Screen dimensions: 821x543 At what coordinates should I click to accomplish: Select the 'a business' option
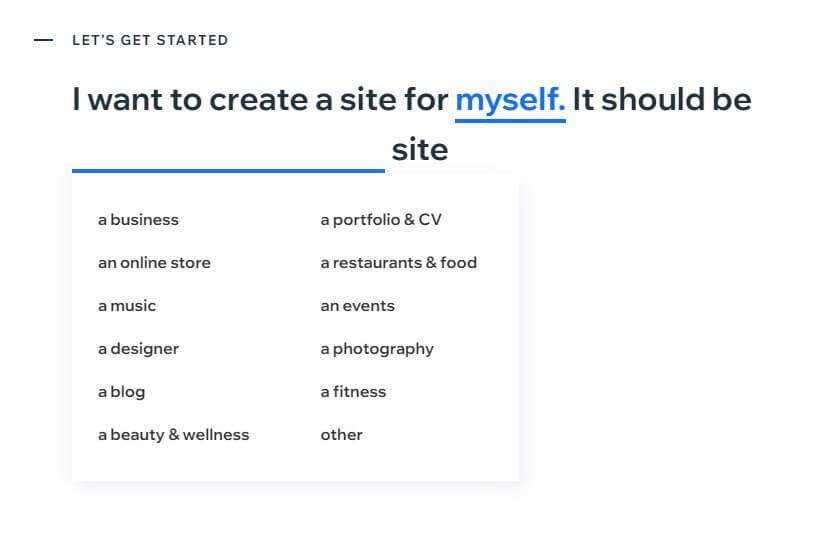[x=138, y=219]
